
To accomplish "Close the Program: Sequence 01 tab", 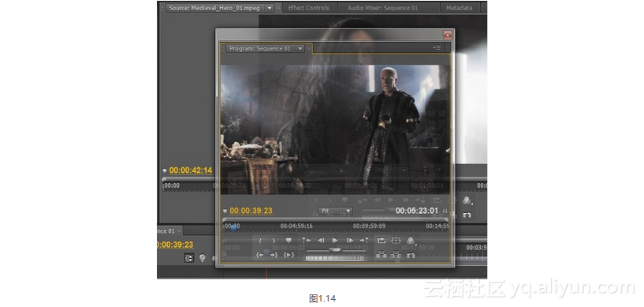I will [x=309, y=48].
